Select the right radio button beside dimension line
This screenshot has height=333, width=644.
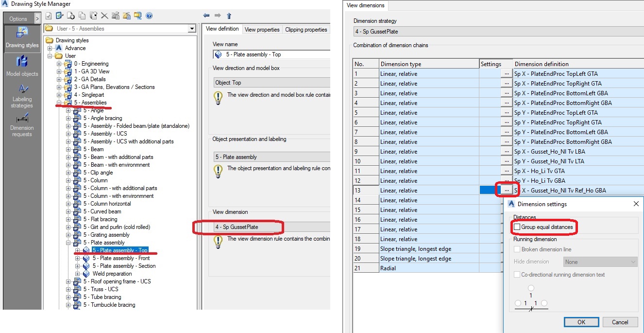(x=544, y=303)
